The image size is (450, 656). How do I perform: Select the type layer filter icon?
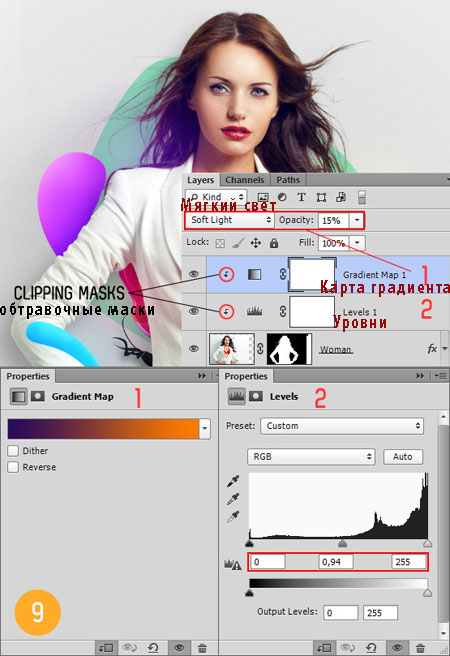(302, 197)
